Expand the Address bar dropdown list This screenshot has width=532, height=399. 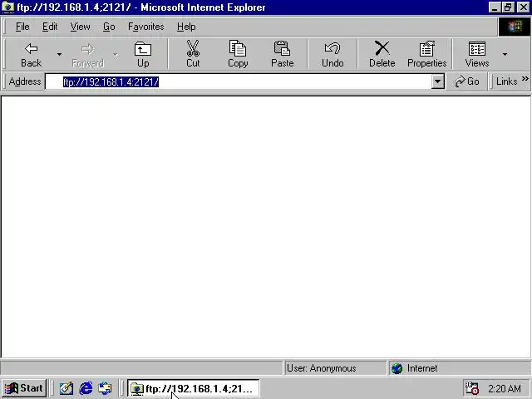click(438, 81)
